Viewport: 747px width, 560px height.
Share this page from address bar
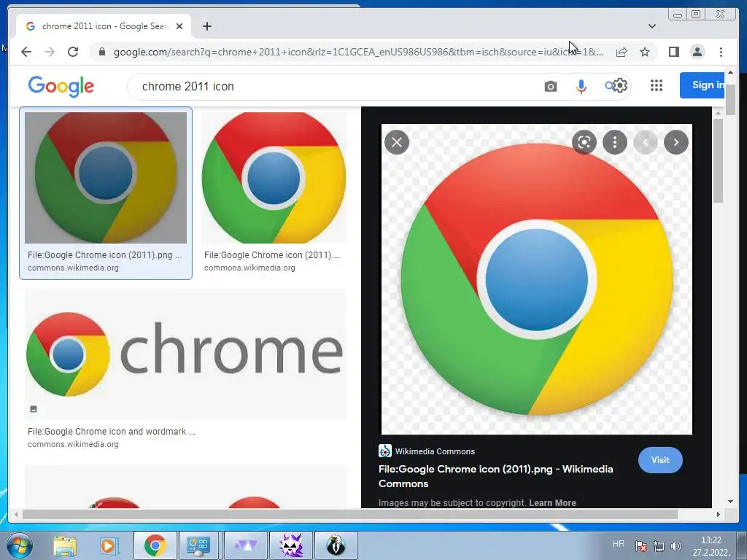click(622, 52)
